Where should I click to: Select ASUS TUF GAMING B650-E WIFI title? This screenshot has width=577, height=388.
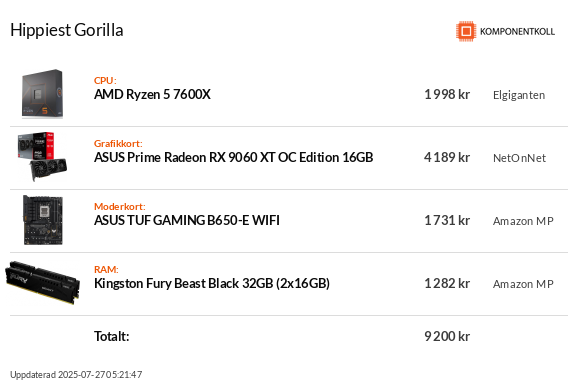tap(187, 220)
